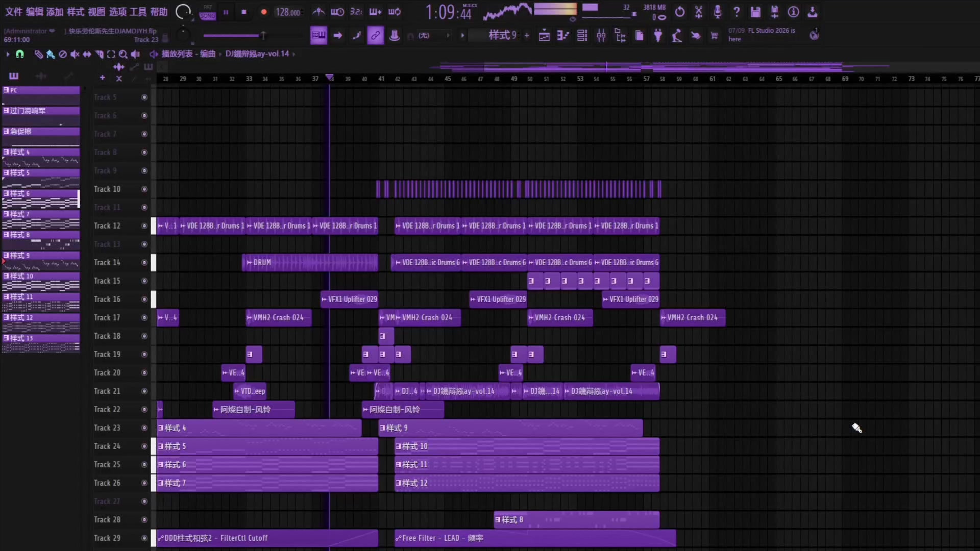Toggle the multilink to controllers link icon
Viewport: 980px width, 551px height.
coord(375,35)
